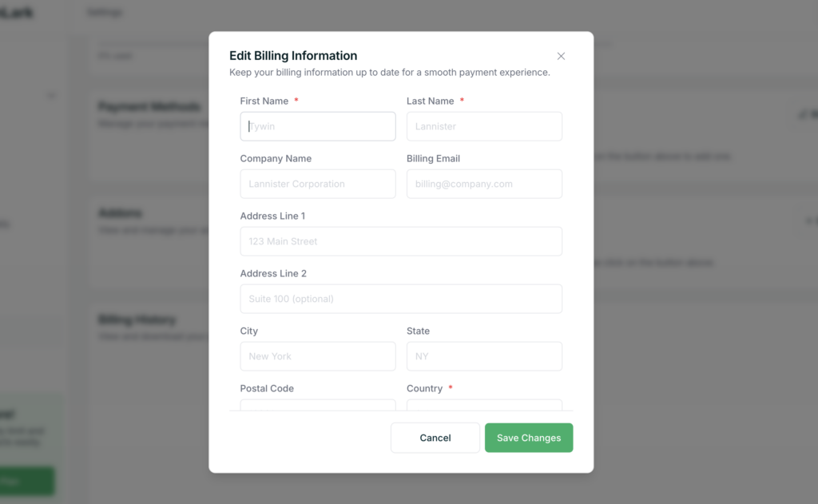
Task: Click the Company Name label text
Action: [276, 159]
